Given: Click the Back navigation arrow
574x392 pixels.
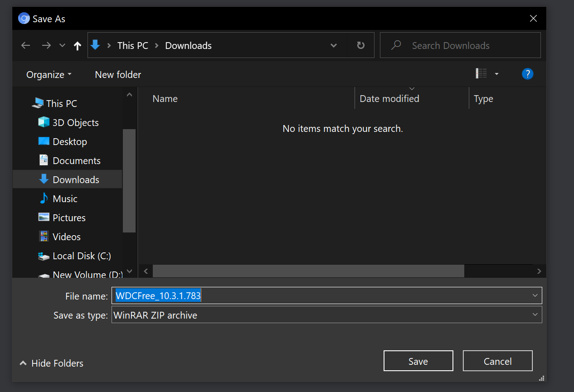Looking at the screenshot, I should [26, 45].
